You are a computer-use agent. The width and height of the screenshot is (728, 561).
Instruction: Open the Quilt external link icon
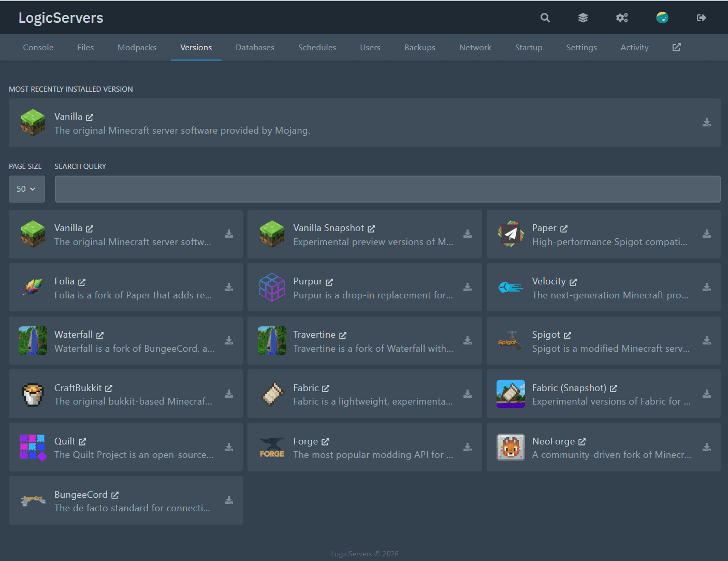82,442
